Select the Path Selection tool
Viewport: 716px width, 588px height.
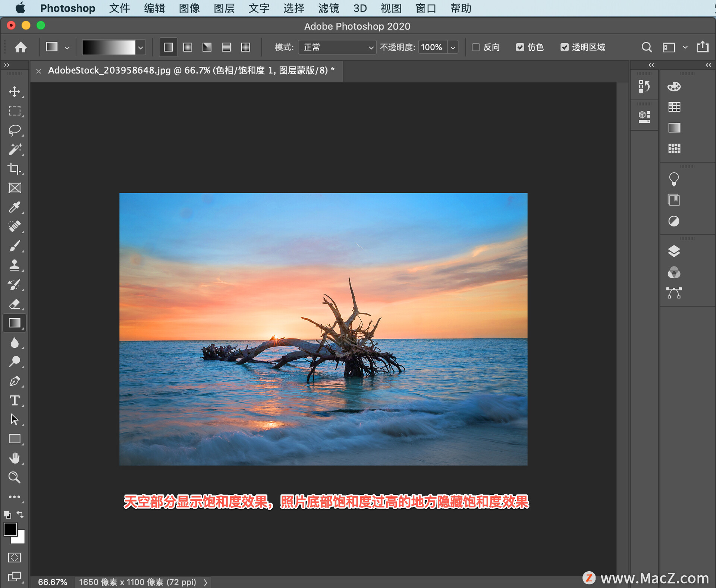[15, 419]
